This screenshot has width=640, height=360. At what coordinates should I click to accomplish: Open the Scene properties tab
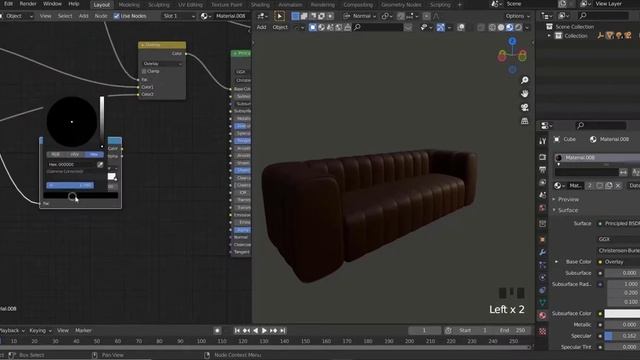click(x=542, y=196)
